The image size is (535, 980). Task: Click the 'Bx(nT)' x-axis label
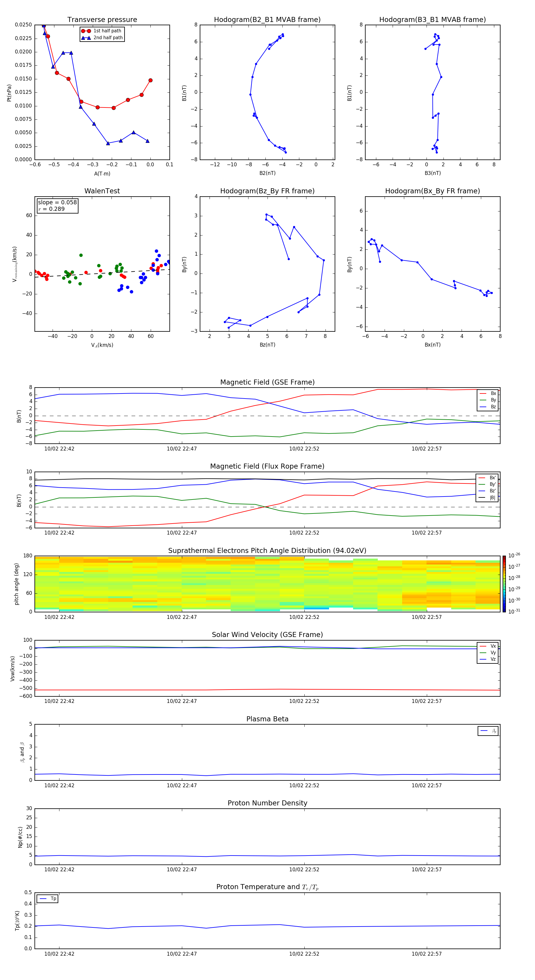click(432, 345)
